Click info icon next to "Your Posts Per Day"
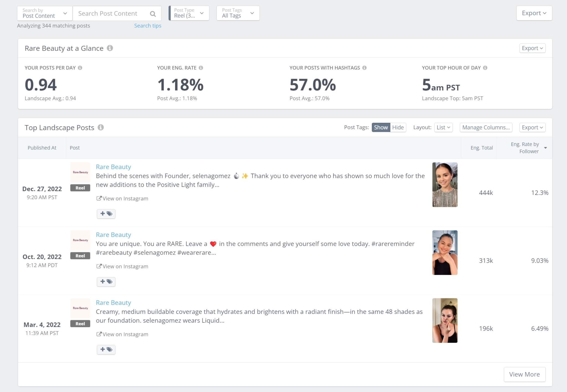The image size is (567, 392). click(81, 67)
